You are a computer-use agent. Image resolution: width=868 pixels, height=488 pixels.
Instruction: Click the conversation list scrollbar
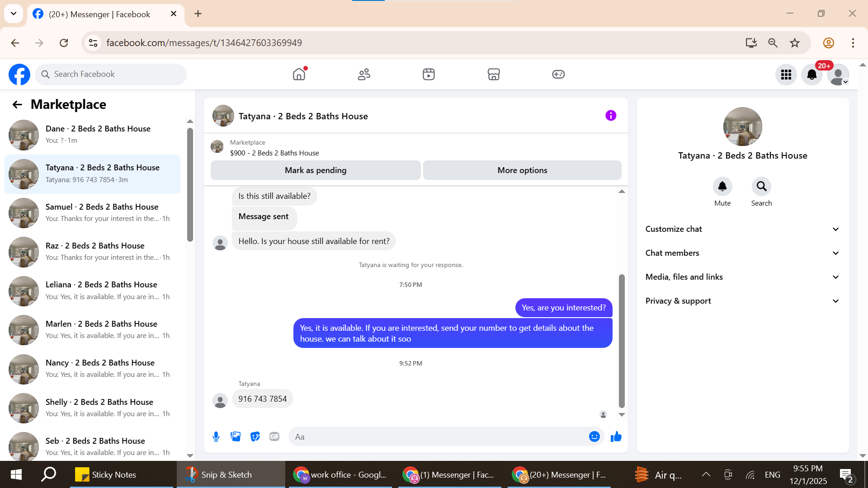tap(190, 185)
